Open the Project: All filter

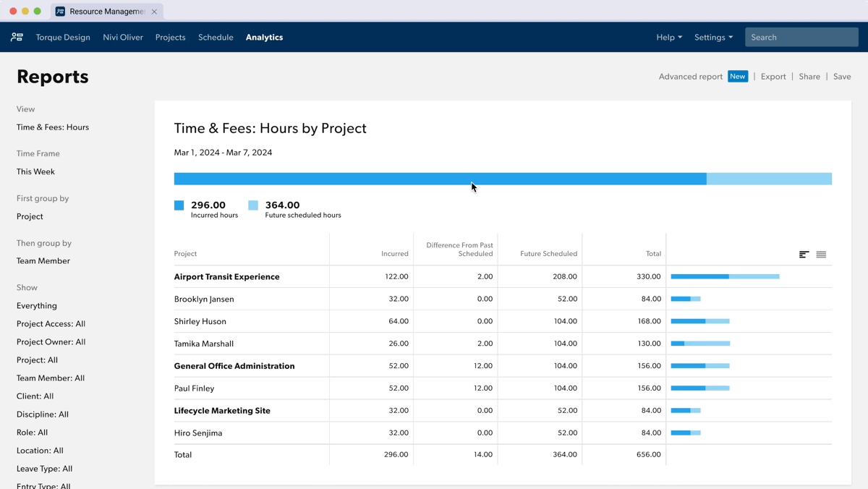click(37, 360)
